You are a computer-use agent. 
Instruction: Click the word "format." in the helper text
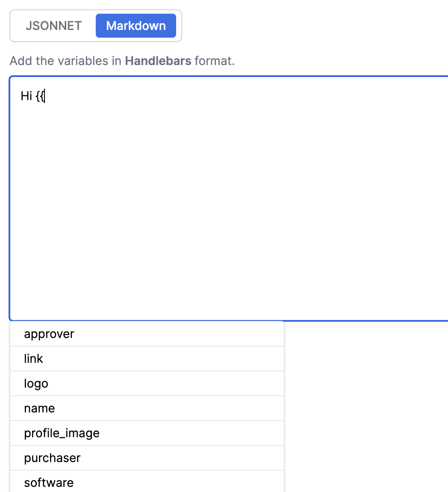click(x=215, y=61)
